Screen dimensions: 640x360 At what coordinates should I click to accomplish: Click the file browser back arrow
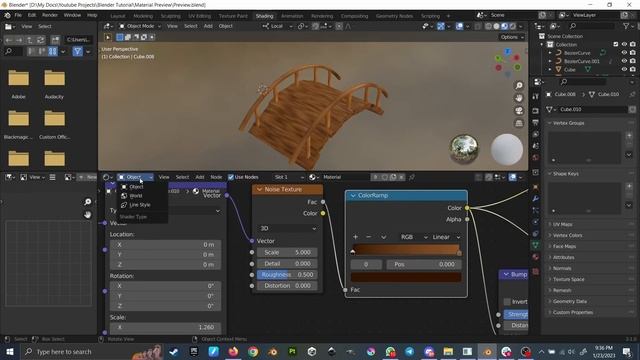tap(9, 40)
